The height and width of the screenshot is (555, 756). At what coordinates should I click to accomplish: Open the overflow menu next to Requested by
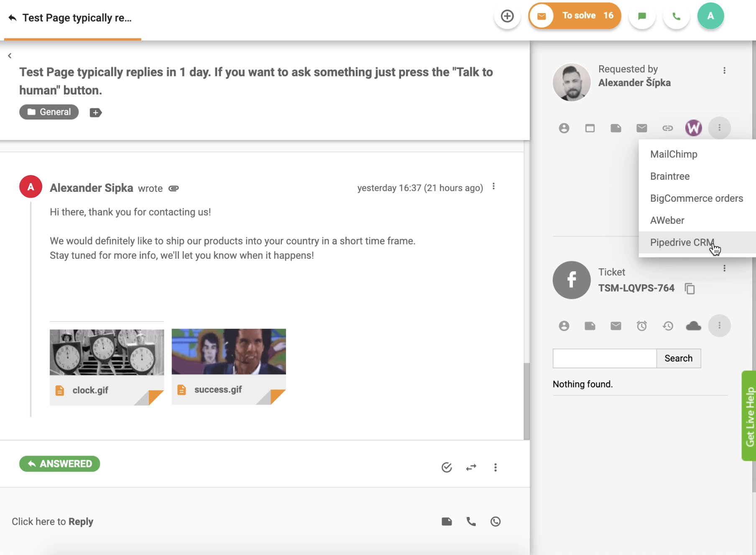tap(725, 70)
